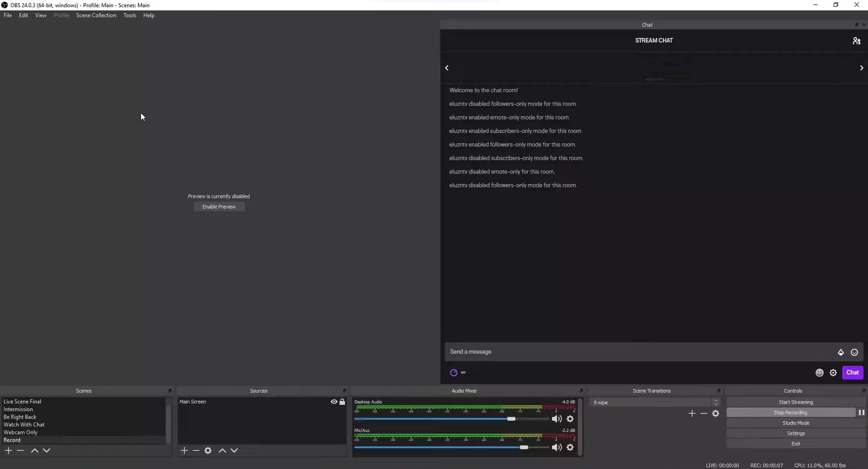Select the Intermission scene
This screenshot has height=469, width=868.
click(84, 409)
